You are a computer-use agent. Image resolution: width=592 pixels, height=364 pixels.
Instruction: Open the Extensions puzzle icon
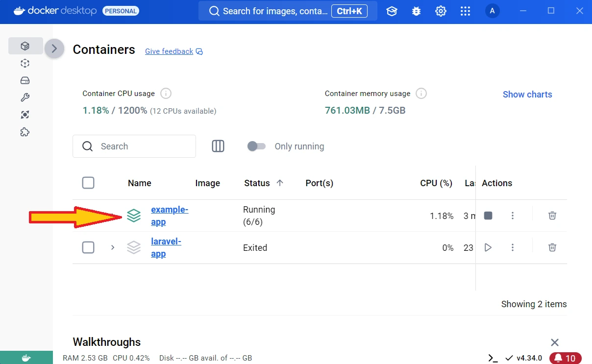tap(25, 132)
